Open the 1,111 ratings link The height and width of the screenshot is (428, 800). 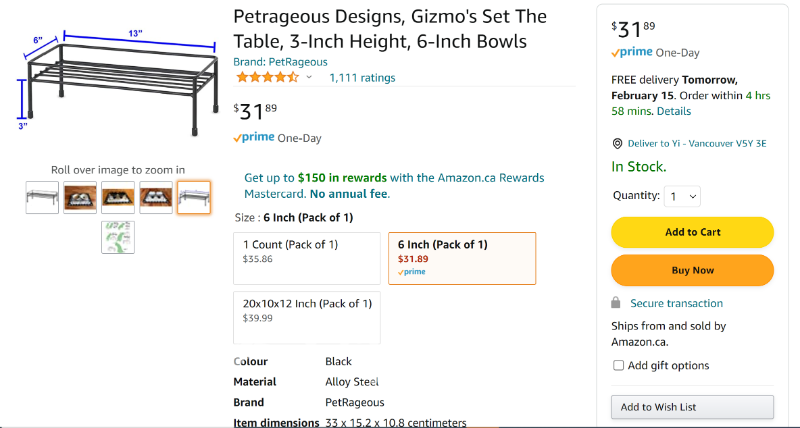362,77
